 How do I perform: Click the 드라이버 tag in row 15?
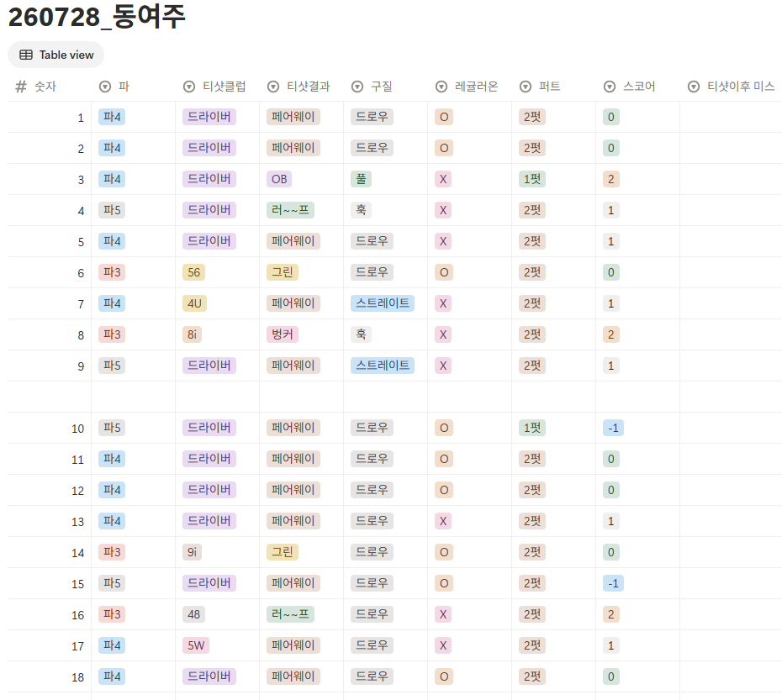(x=209, y=583)
